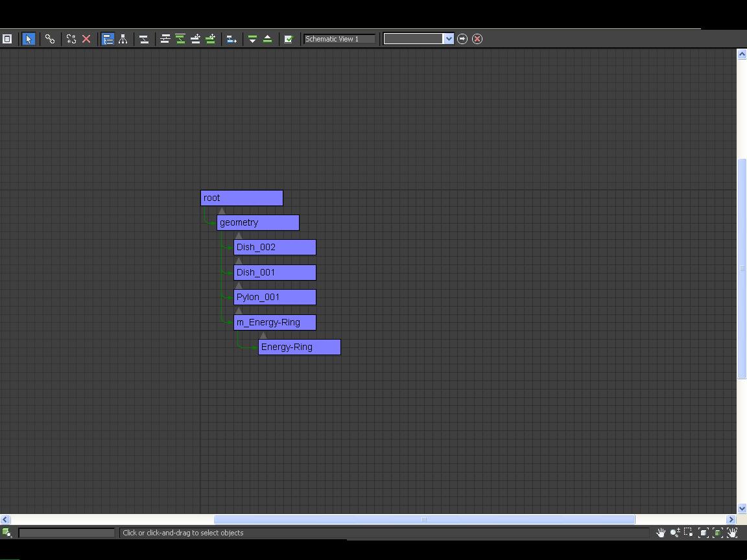747x560 pixels.
Task: Open the bookmark dropdown arrow
Action: point(449,39)
